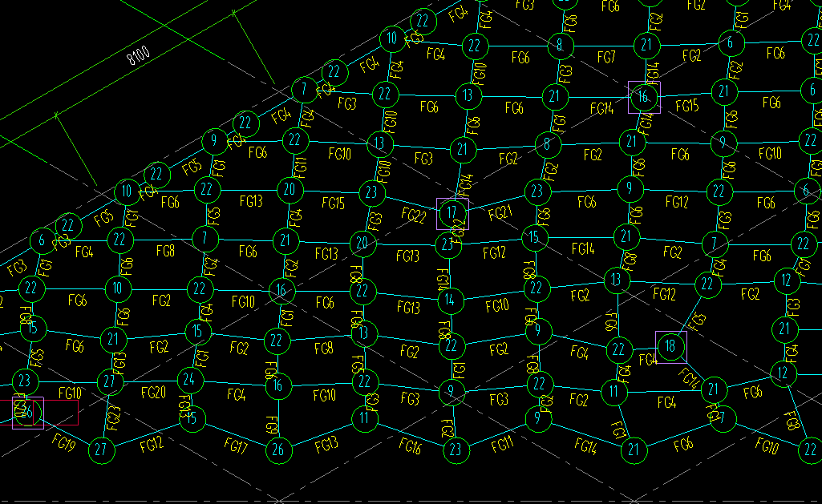The image size is (822, 504).
Task: Click the FG17 member label
Action: (236, 446)
